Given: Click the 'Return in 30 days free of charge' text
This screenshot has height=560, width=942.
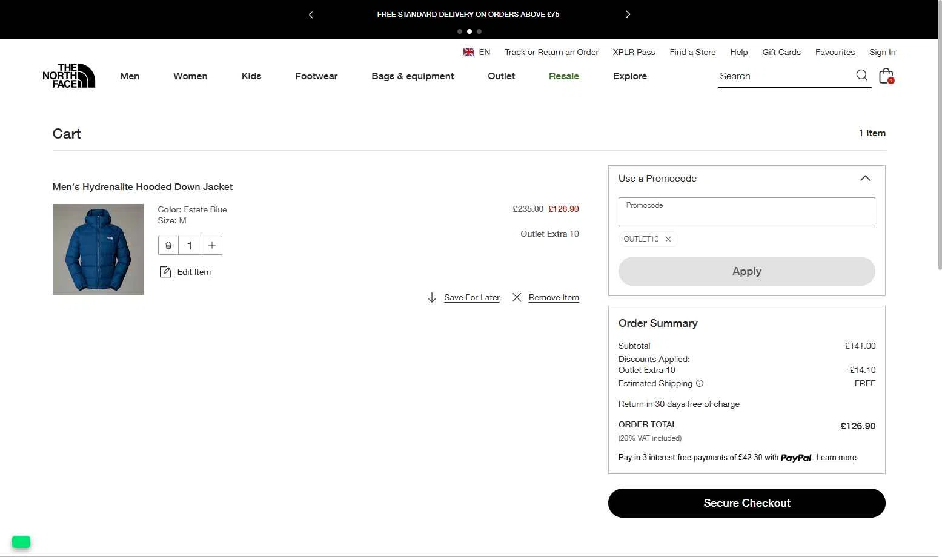Looking at the screenshot, I should click(678, 404).
